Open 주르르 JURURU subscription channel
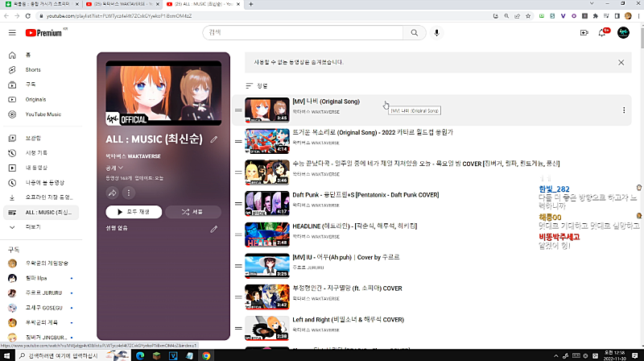The width and height of the screenshot is (644, 361). coord(41,293)
